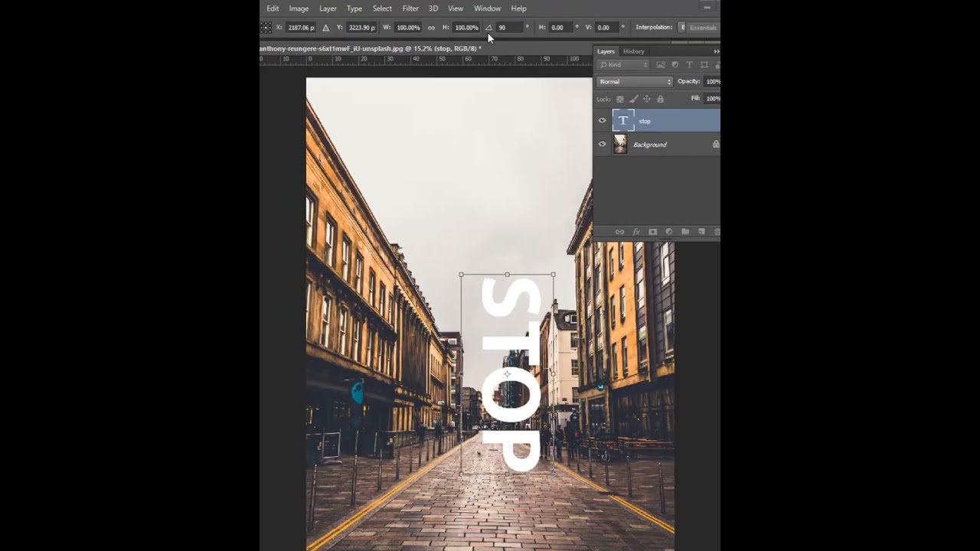Screen dimensions: 980x551
Task: Click the stop layer text thumbnail
Action: (x=622, y=120)
